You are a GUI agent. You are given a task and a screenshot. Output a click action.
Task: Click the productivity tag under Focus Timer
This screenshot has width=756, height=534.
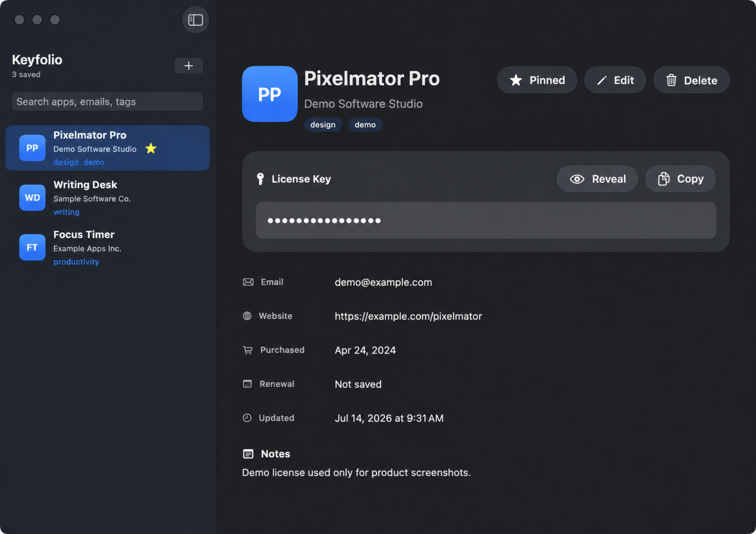pyautogui.click(x=76, y=262)
